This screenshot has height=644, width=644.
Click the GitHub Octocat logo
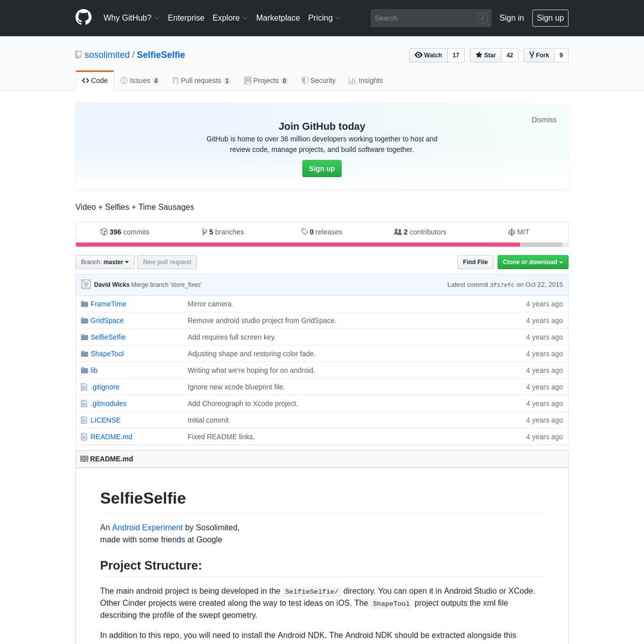[83, 17]
